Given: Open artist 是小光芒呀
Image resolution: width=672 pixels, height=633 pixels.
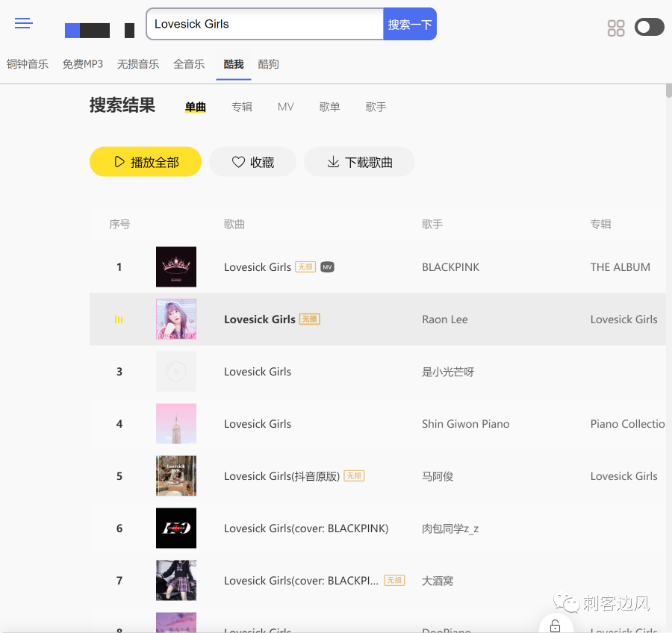Looking at the screenshot, I should (x=448, y=372).
